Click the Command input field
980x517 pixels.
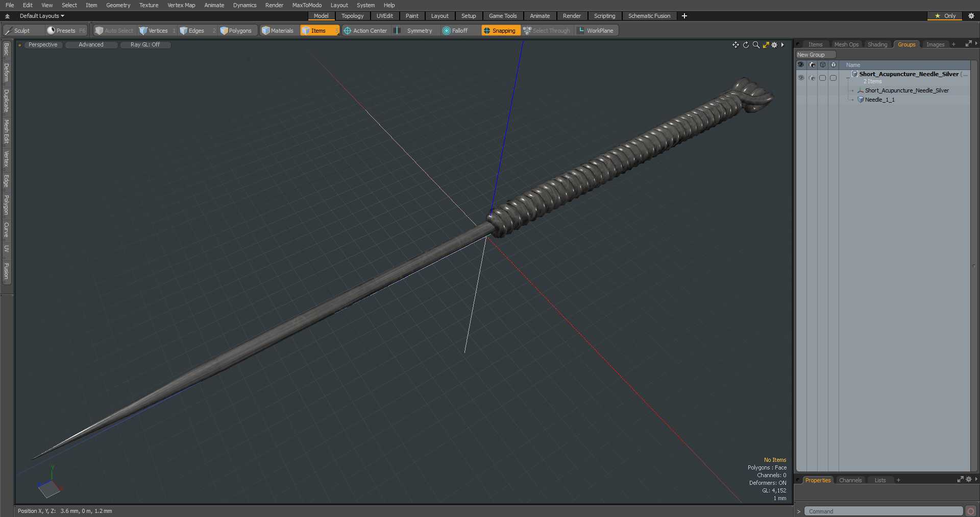point(884,511)
